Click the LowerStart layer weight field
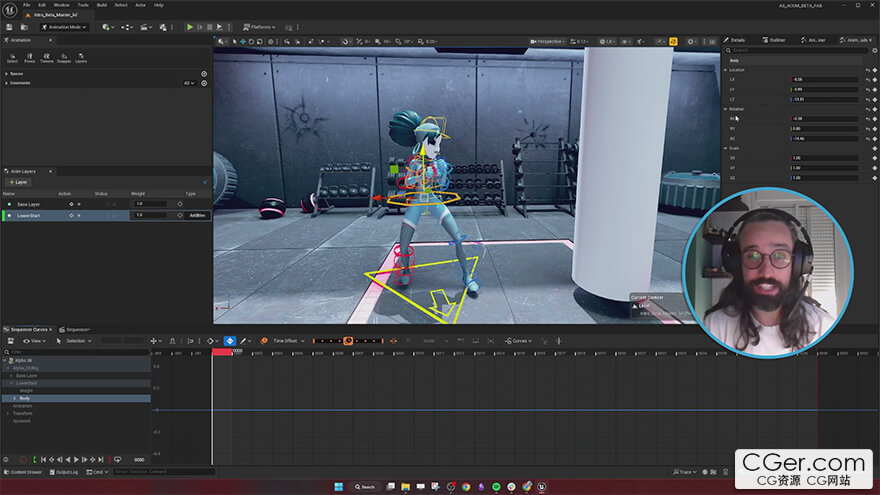This screenshot has height=495, width=880. (150, 215)
